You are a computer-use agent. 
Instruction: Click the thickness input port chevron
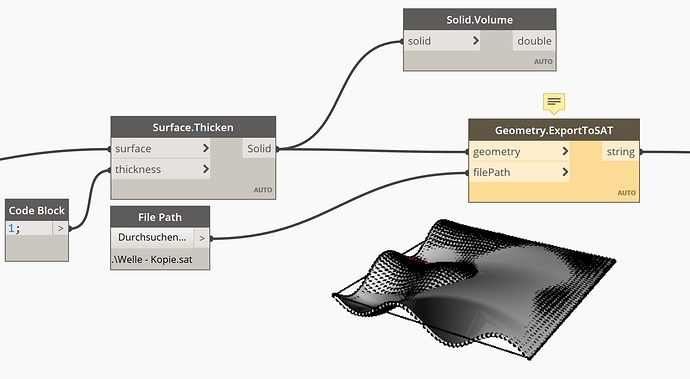pyautogui.click(x=206, y=169)
